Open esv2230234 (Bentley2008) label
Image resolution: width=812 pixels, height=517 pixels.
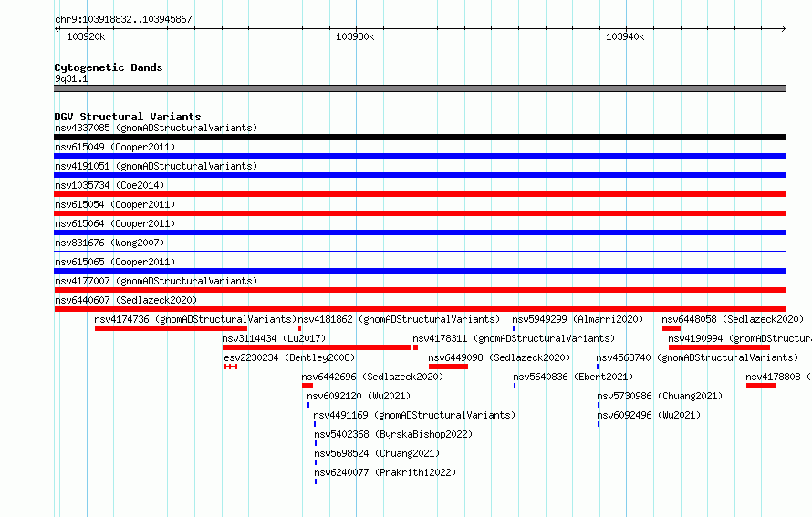coord(289,357)
